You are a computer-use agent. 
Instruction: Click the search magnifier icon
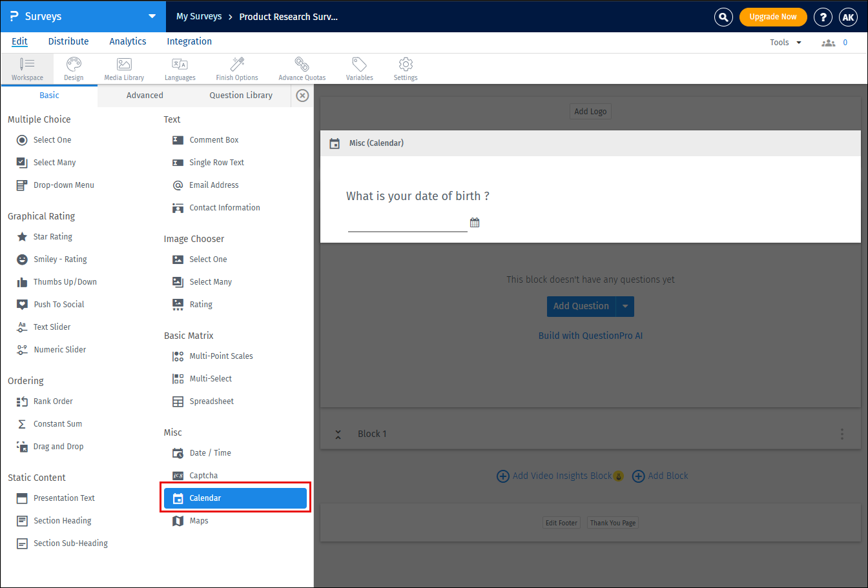point(723,17)
